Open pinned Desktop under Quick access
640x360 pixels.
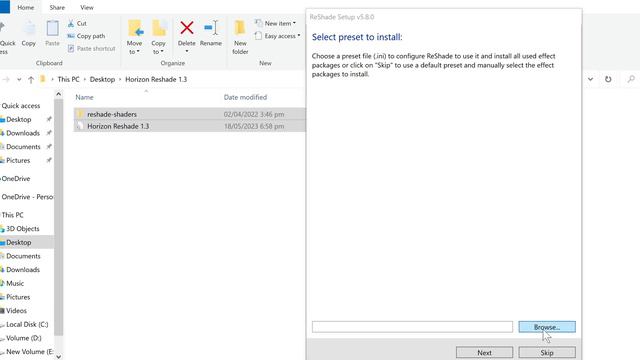pyautogui.click(x=18, y=120)
